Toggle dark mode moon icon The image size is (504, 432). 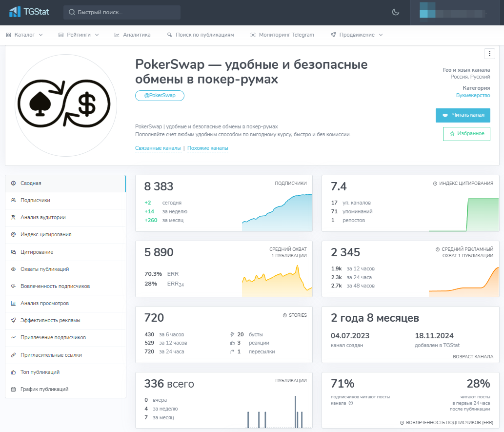pyautogui.click(x=396, y=12)
